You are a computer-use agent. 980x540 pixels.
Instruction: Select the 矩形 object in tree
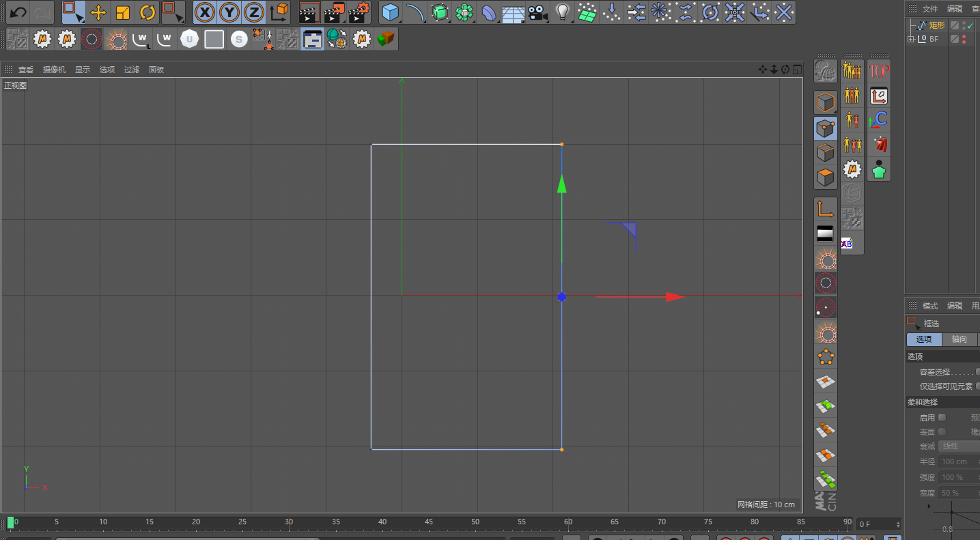point(936,25)
